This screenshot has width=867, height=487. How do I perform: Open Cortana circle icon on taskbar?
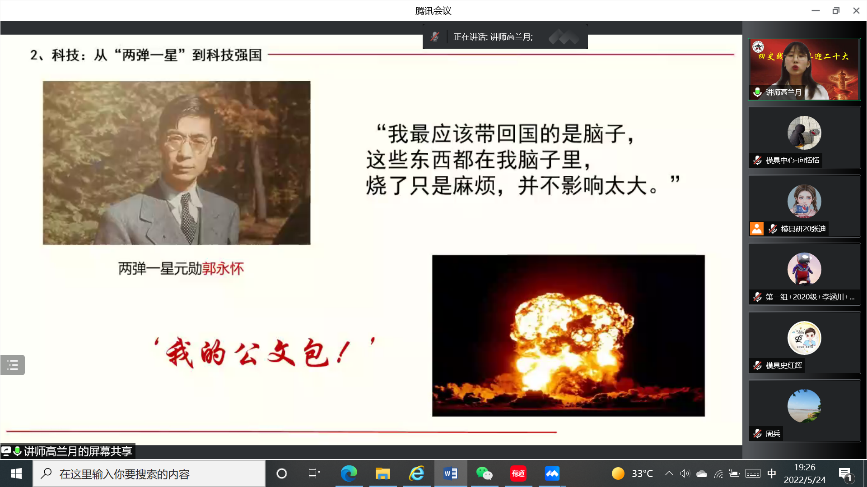click(x=281, y=474)
